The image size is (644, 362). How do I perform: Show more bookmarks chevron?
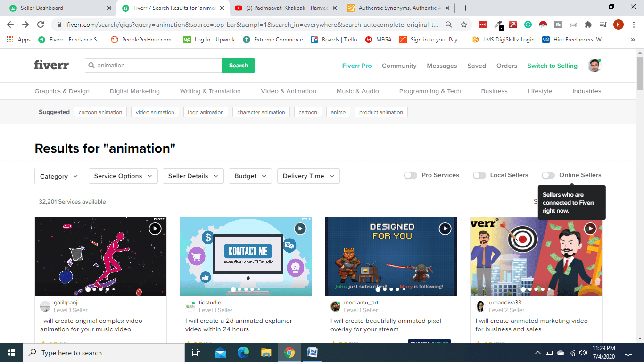coord(633,40)
